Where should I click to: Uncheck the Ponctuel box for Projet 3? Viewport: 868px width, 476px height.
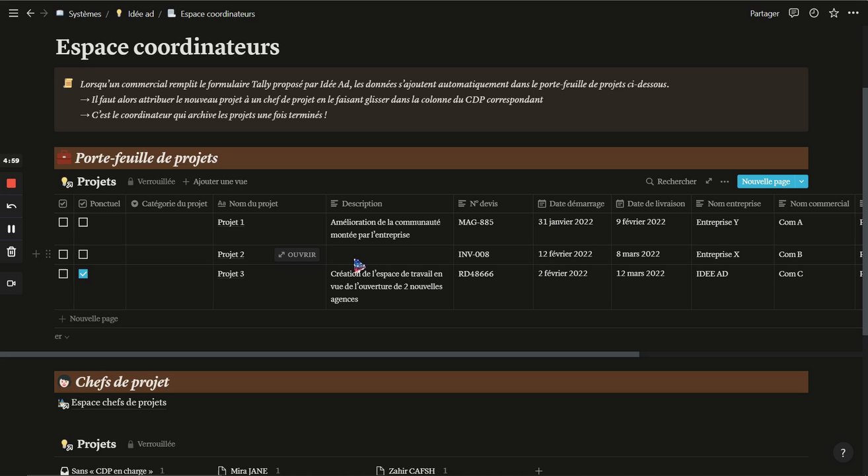(x=83, y=274)
